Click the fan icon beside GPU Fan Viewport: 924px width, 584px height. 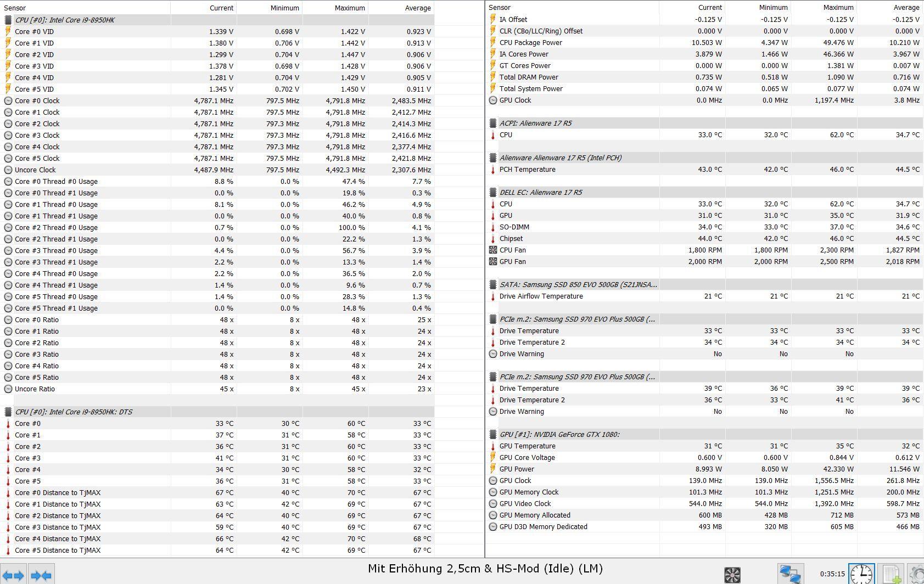[493, 262]
